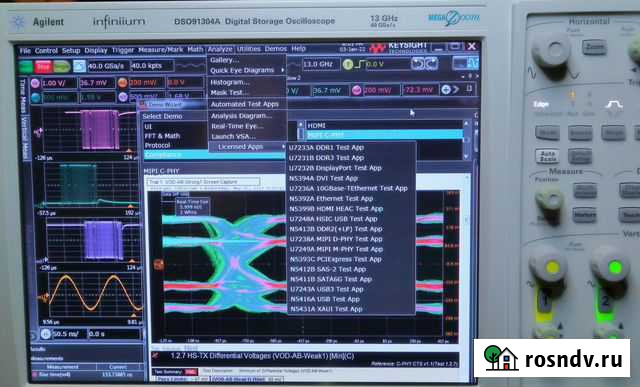This screenshot has width=640, height=387.
Task: Click the demo list scrollbar down arrow
Action: [466, 156]
